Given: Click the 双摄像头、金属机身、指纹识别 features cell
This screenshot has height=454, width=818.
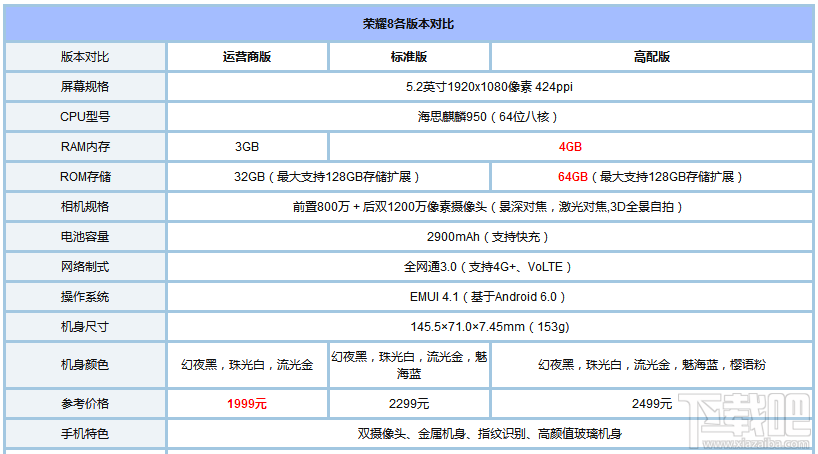Looking at the screenshot, I should tap(489, 434).
